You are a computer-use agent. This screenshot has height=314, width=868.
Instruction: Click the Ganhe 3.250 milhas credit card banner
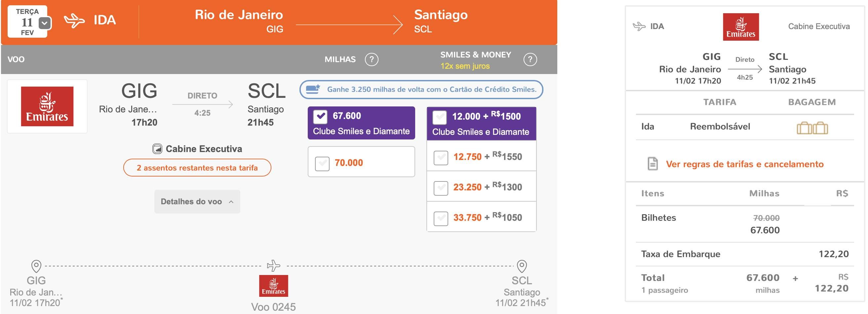[x=421, y=90]
